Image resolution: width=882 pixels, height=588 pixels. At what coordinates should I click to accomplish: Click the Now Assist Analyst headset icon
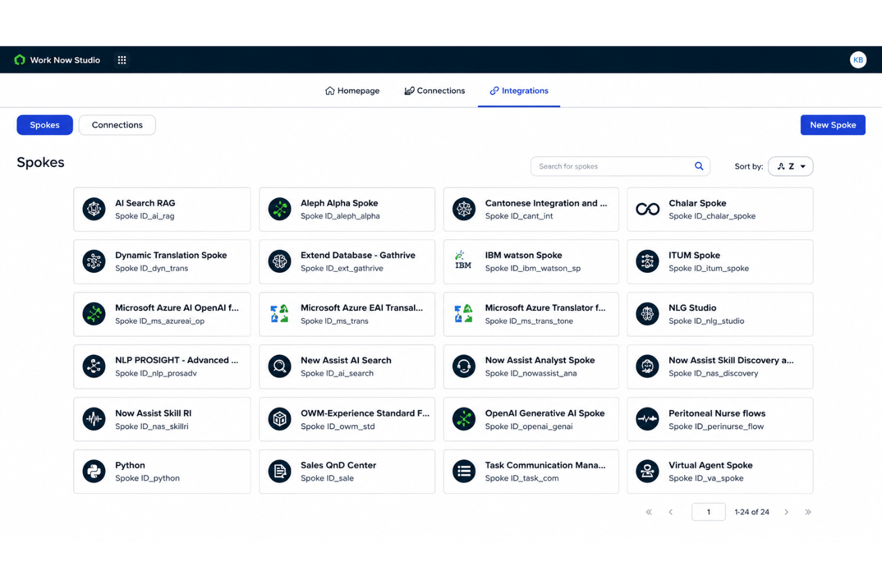pos(464,366)
